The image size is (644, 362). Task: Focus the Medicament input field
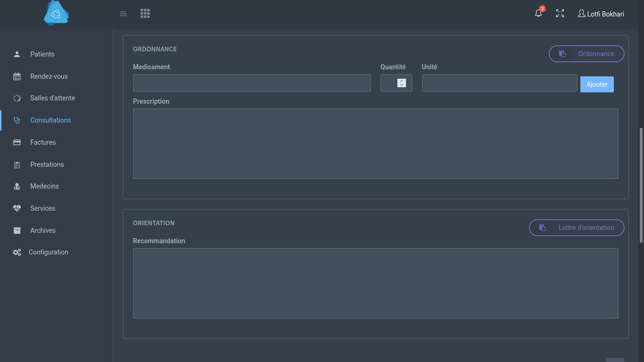tap(252, 83)
